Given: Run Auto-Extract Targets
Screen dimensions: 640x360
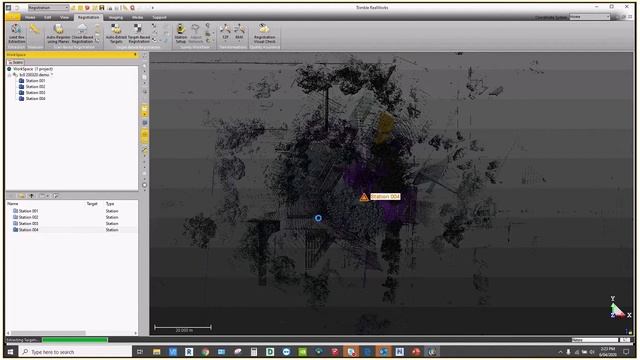Looking at the screenshot, I should pyautogui.click(x=116, y=34).
